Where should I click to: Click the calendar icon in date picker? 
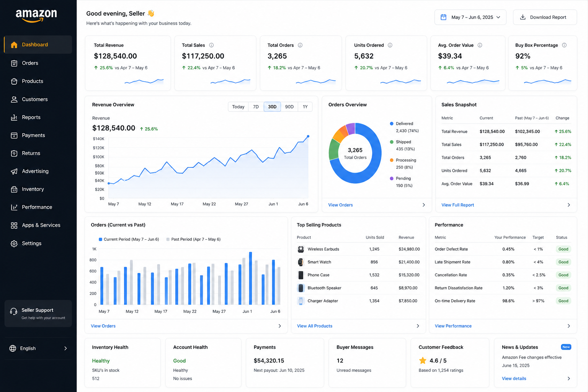pyautogui.click(x=444, y=17)
